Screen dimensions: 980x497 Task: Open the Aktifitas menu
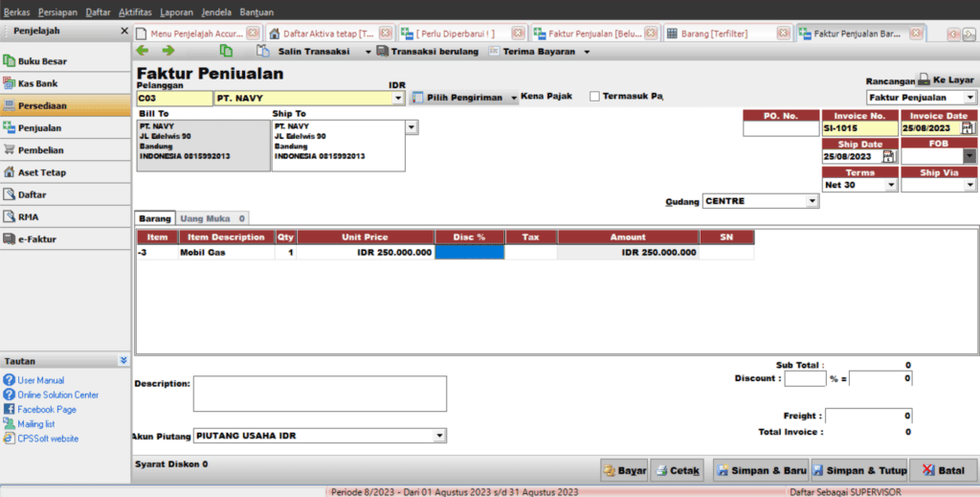click(x=135, y=11)
